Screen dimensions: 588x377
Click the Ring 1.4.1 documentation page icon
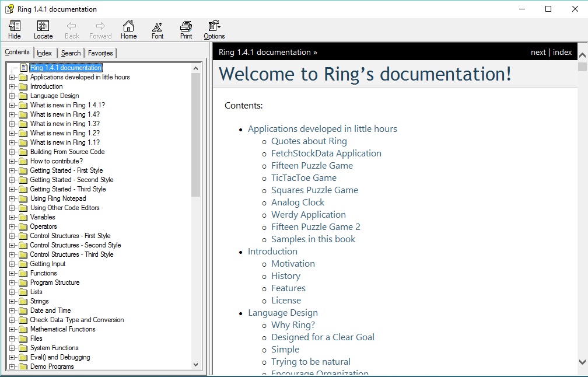click(x=24, y=68)
